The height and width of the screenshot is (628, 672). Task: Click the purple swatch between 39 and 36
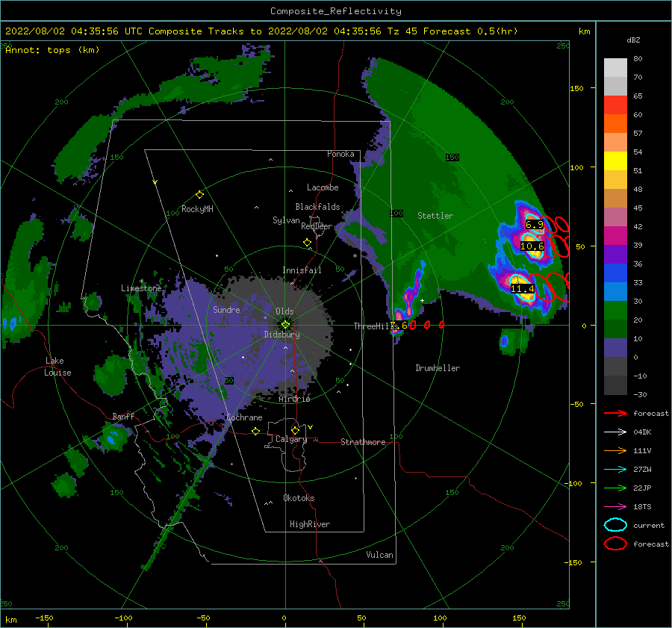615,254
